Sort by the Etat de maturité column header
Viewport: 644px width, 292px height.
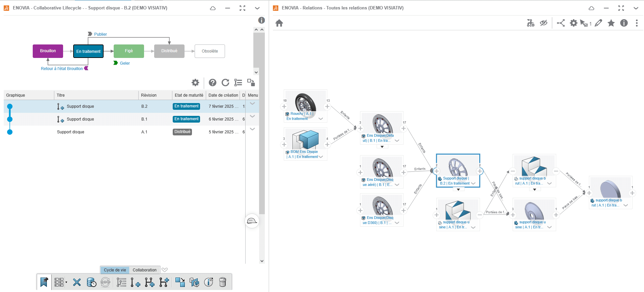point(189,95)
